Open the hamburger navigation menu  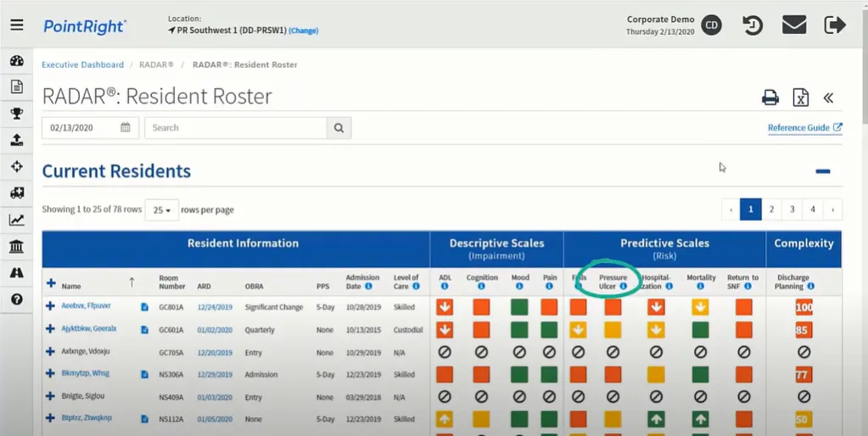[x=17, y=25]
